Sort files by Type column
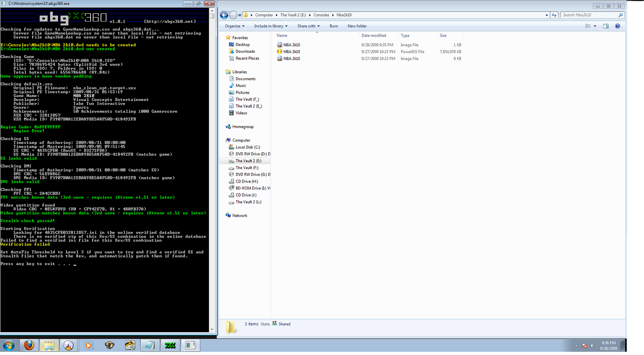This screenshot has height=355, width=644. (418, 36)
